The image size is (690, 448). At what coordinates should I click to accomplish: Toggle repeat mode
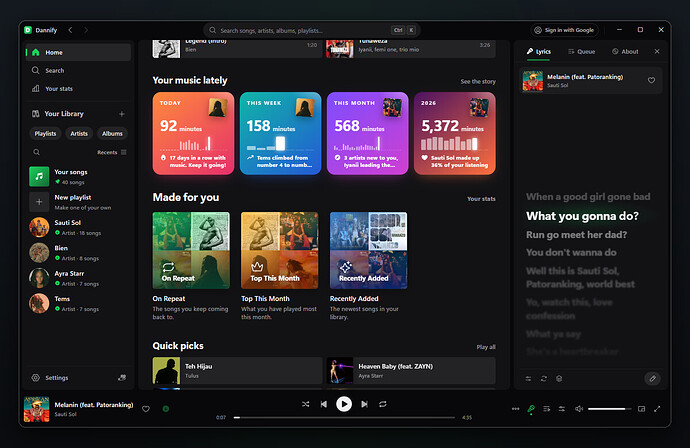[383, 404]
